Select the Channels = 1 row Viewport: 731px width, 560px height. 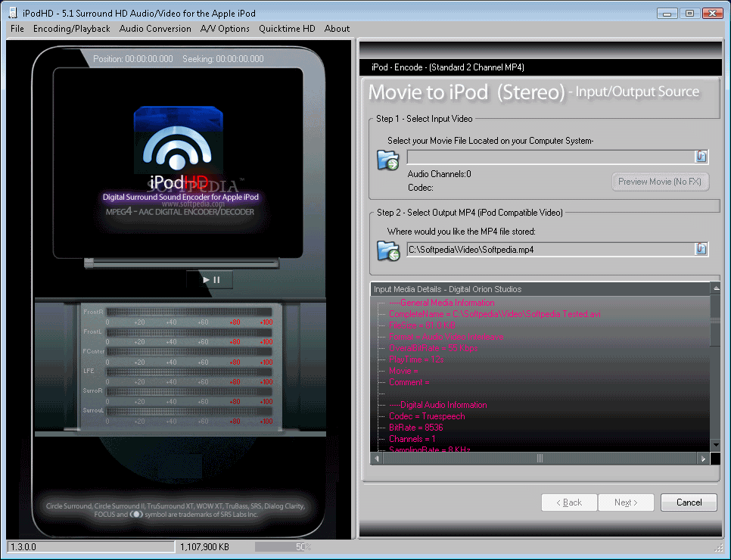(412, 439)
